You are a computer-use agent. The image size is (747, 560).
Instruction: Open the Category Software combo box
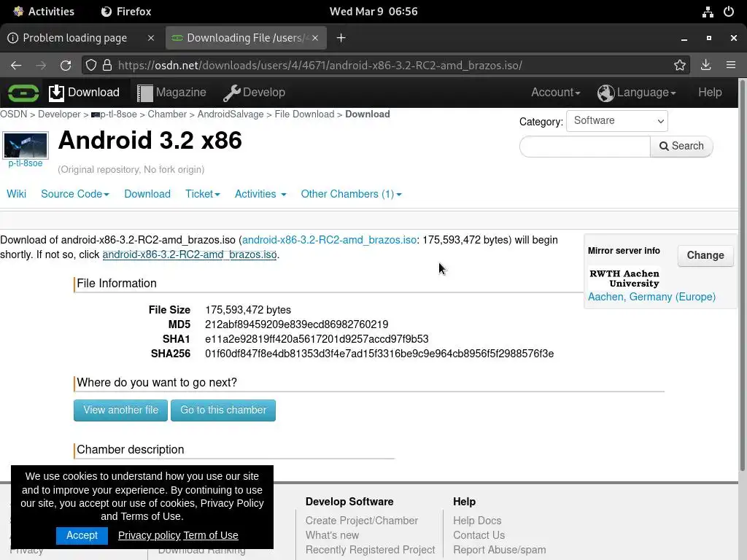[x=617, y=121]
